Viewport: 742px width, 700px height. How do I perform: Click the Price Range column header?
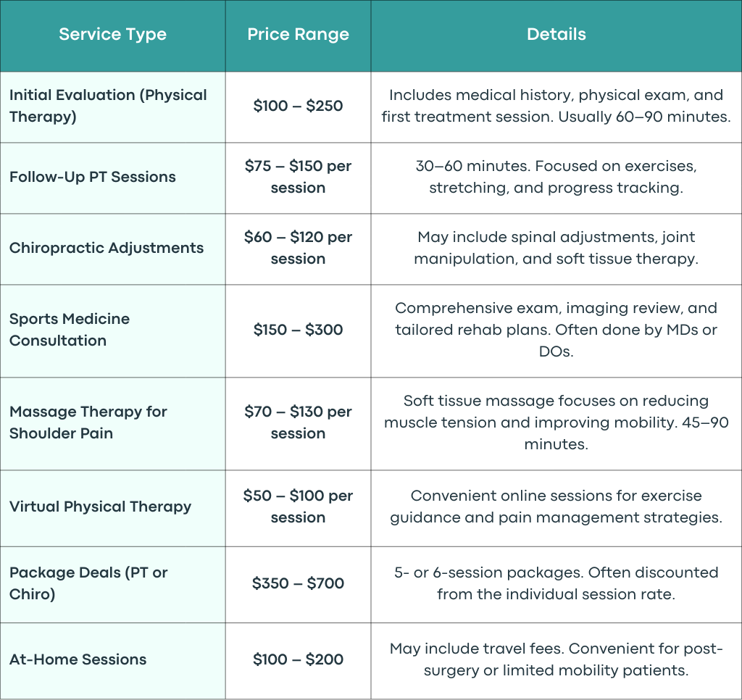(298, 36)
